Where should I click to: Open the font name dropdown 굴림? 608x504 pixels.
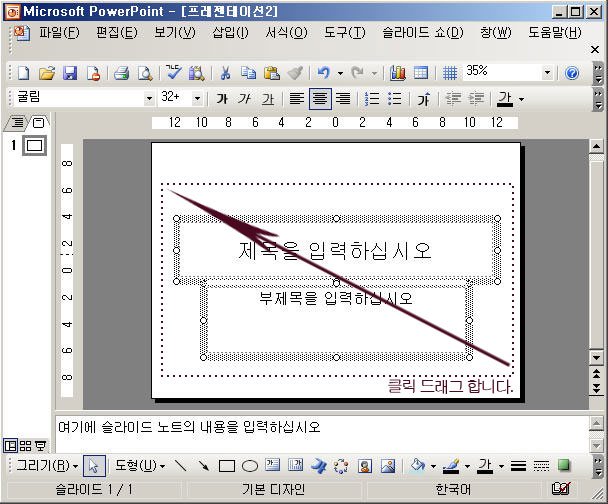pos(149,99)
